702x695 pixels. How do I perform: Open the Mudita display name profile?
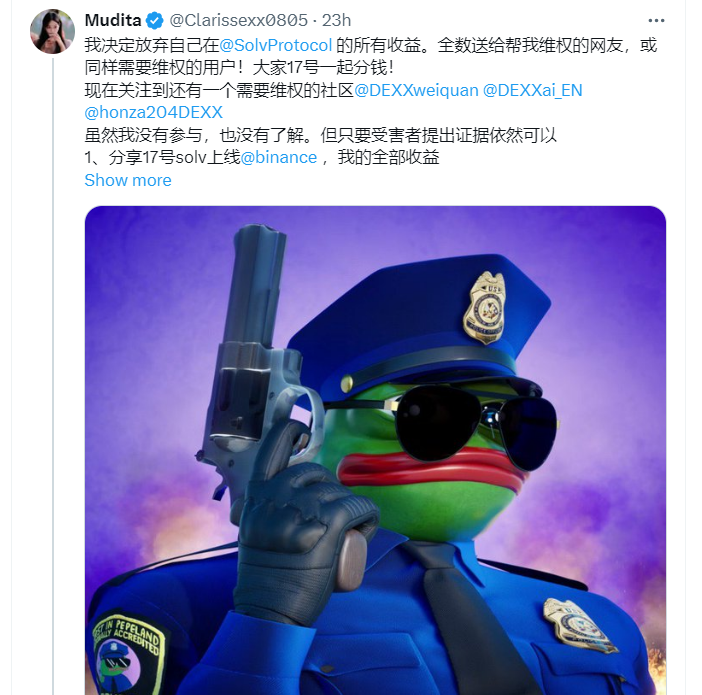[113, 20]
